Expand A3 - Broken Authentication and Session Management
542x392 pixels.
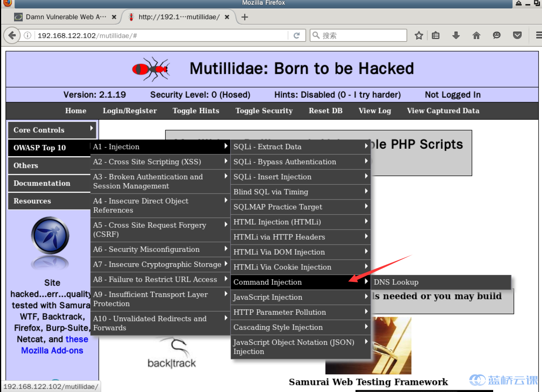[160, 182]
